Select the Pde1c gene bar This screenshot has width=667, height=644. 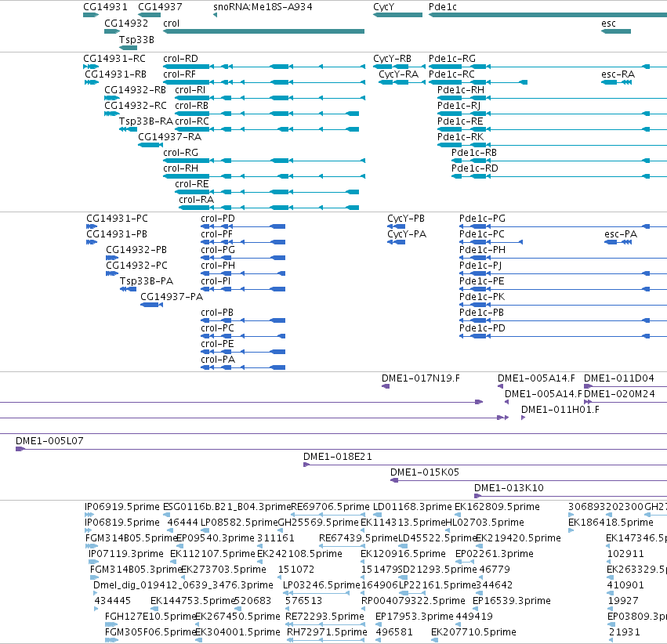point(548,15)
